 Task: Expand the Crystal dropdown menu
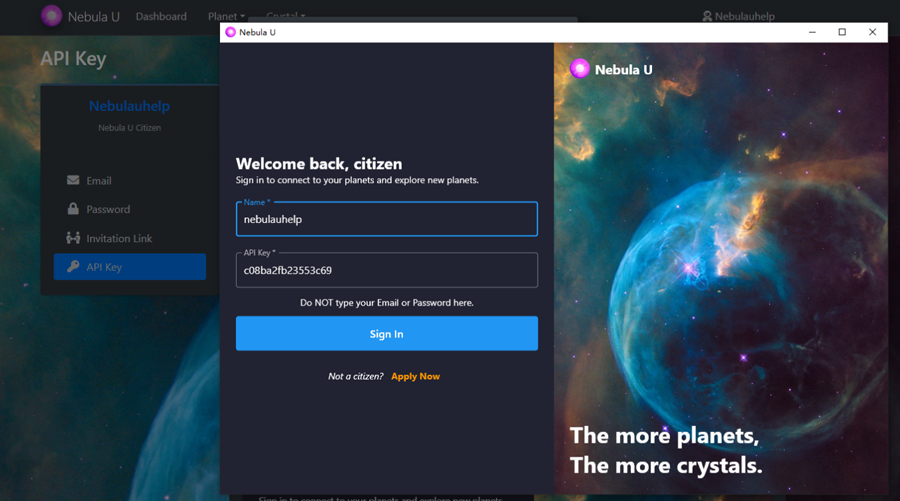coord(285,15)
